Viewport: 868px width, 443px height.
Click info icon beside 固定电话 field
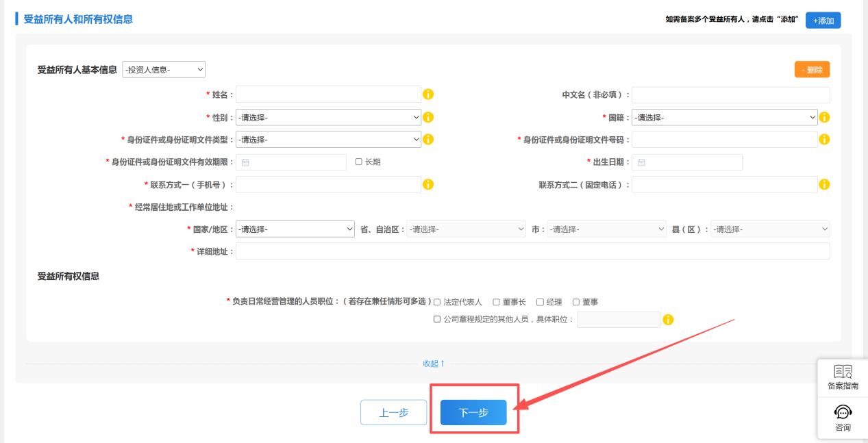coord(824,185)
